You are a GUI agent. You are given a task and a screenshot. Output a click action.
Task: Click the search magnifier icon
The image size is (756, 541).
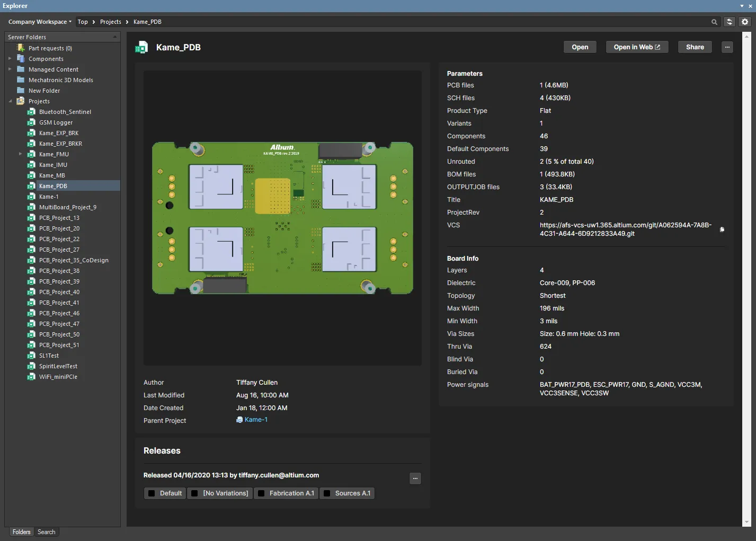[x=714, y=22]
